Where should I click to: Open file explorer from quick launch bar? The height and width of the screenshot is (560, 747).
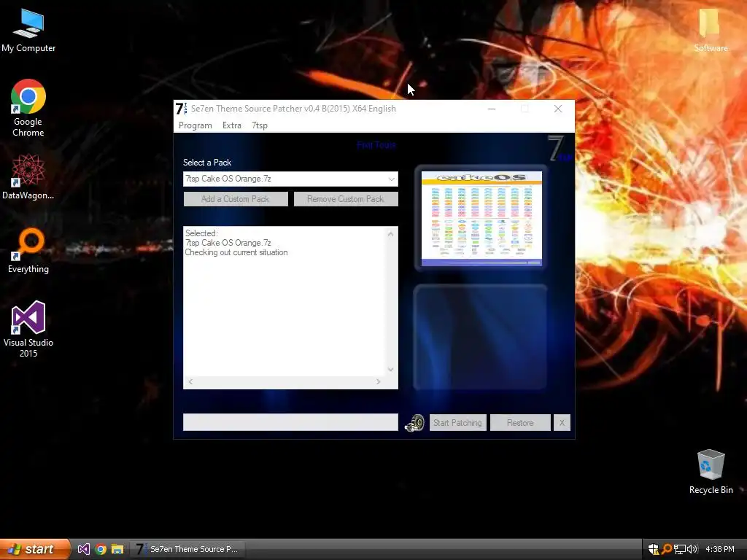(x=117, y=549)
